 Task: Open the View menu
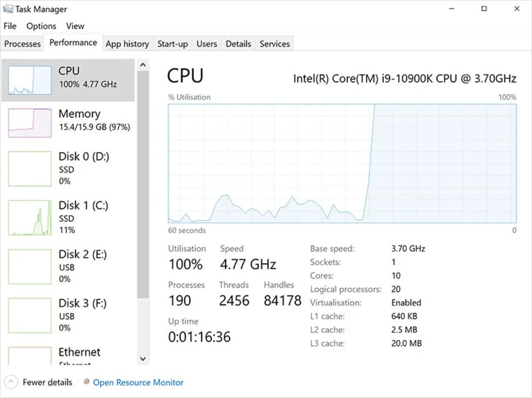(75, 26)
